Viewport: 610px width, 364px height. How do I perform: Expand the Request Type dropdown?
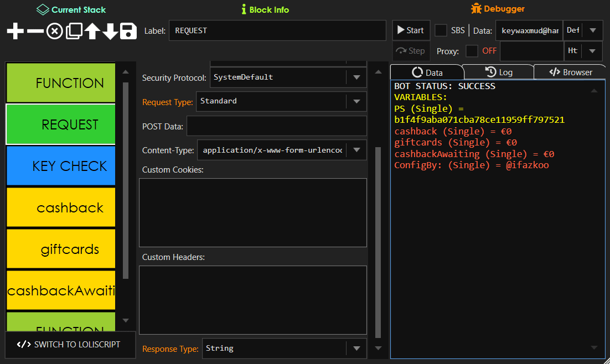click(x=356, y=101)
